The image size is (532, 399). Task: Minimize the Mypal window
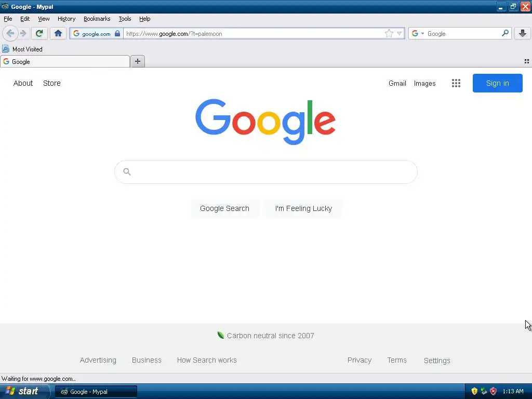pos(501,6)
